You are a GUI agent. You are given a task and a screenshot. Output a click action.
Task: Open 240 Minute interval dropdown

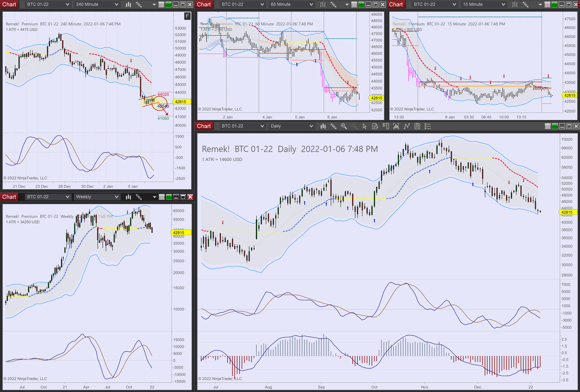pos(97,4)
